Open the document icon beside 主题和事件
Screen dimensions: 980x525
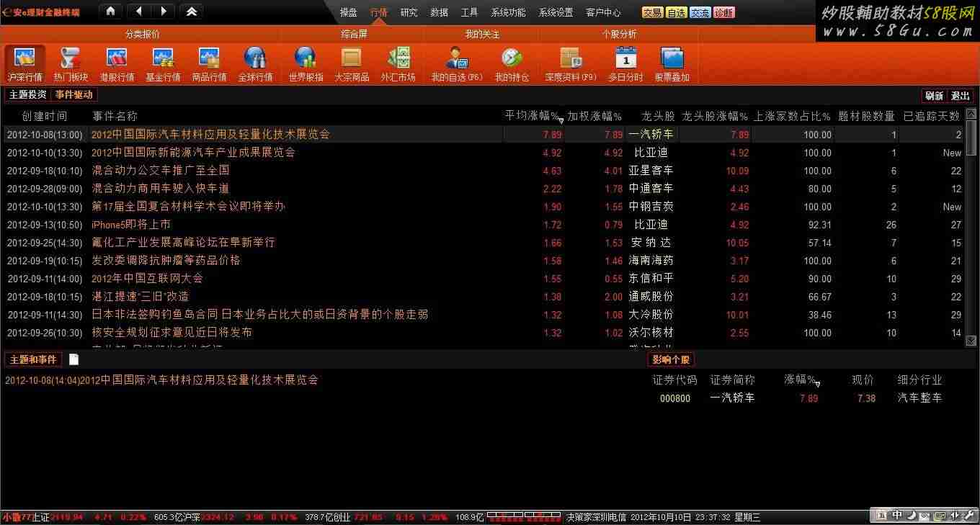[73, 359]
